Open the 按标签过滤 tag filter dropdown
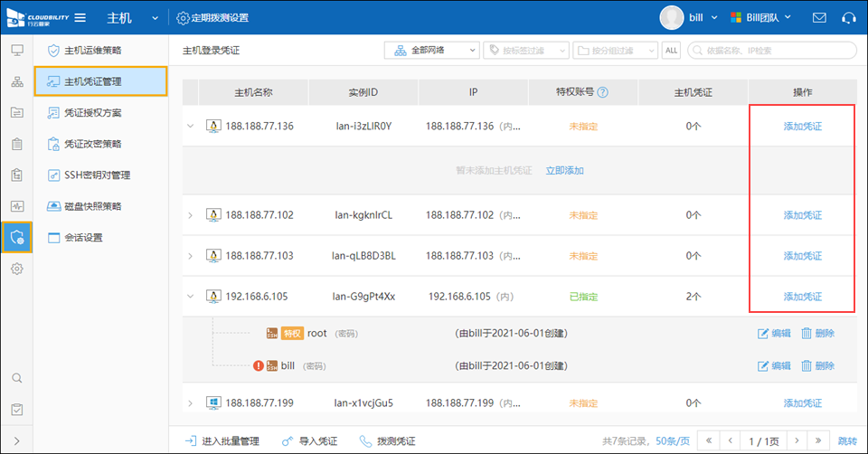 point(525,51)
